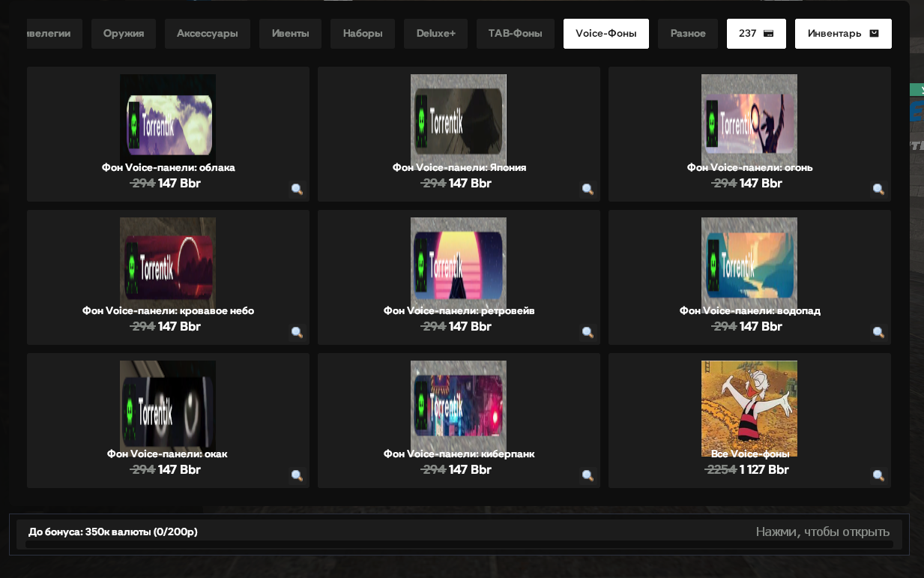This screenshot has height=578, width=924.
Task: Open magnifier preview for огонь background
Action: [x=878, y=189]
